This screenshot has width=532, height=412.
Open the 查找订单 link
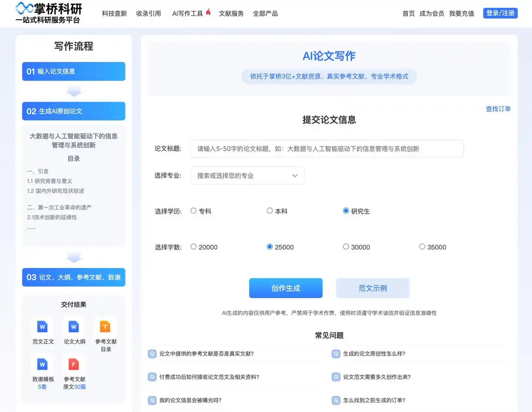498,109
